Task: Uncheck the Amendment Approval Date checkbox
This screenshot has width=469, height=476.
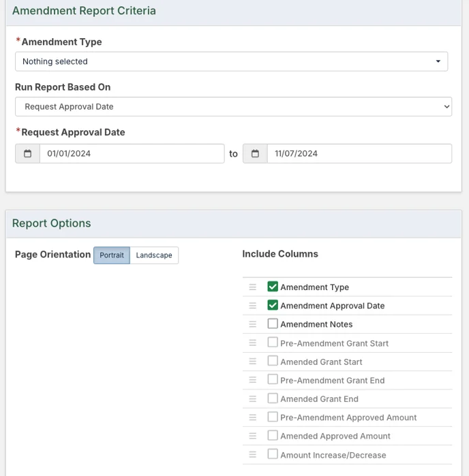Action: 273,305
